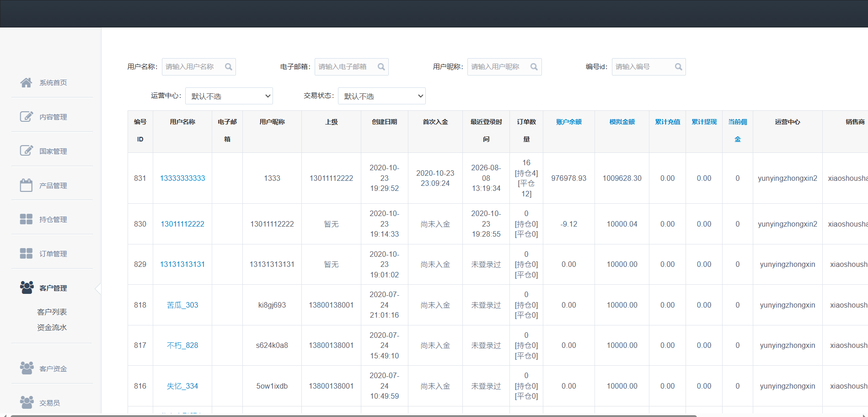This screenshot has width=868, height=417.
Task: Click yunyingzhongxin2 in row 831
Action: [x=788, y=178]
